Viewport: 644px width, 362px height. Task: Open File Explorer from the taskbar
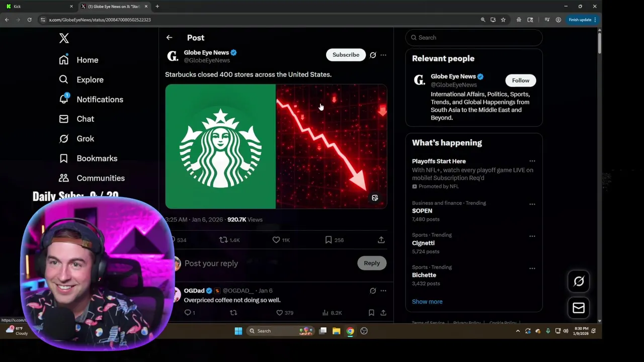[x=337, y=331]
